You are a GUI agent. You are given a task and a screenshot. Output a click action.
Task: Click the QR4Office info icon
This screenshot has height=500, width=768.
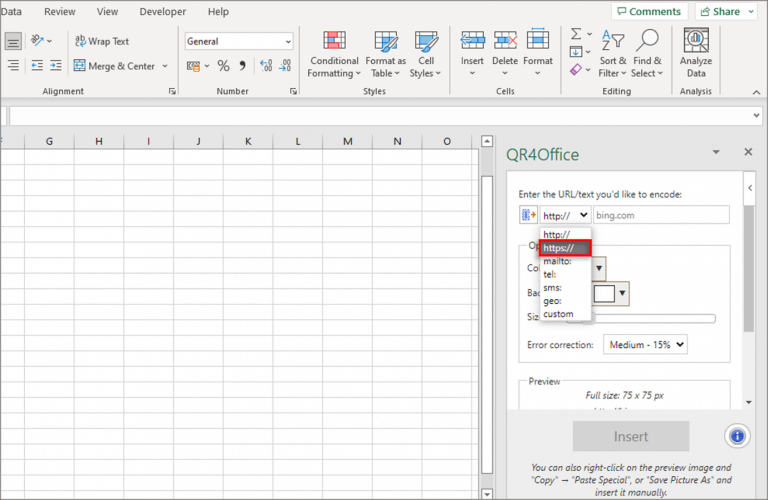point(737,435)
